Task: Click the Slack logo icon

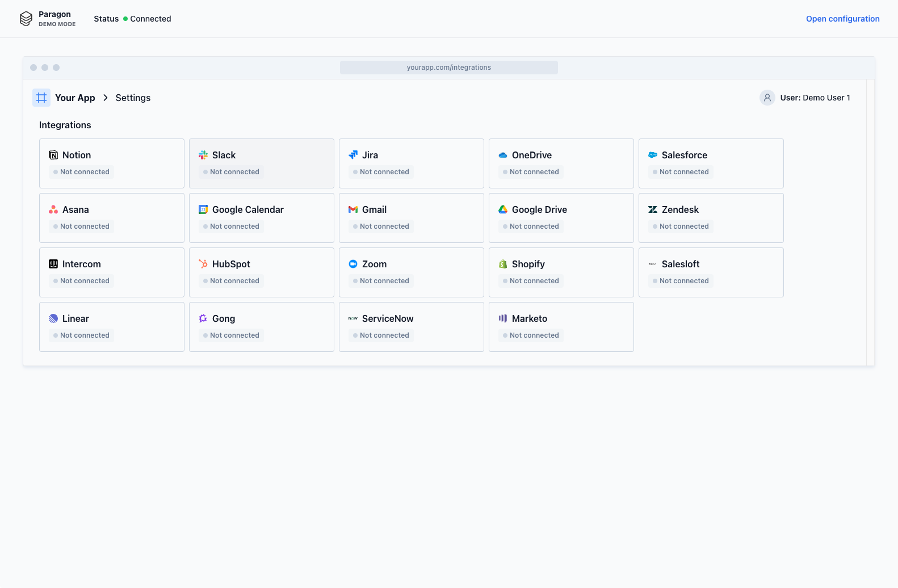Action: (x=203, y=155)
